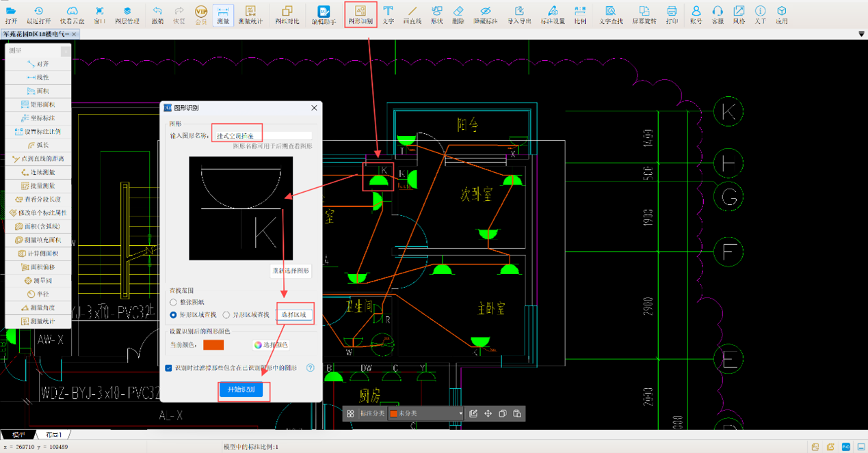Click the 隐藏标注 eye icon

coord(485,14)
